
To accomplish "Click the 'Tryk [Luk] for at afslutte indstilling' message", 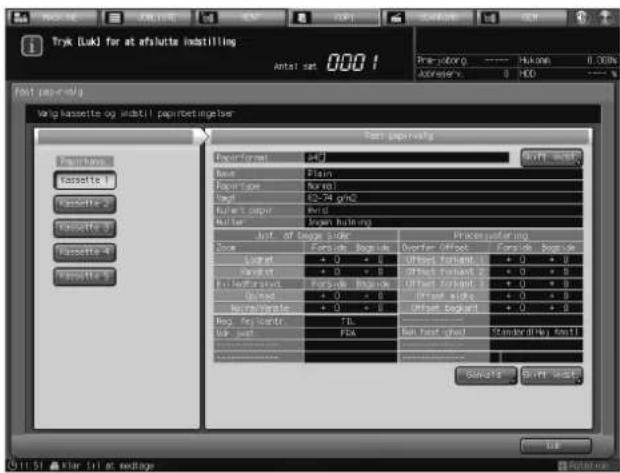I will [144, 42].
